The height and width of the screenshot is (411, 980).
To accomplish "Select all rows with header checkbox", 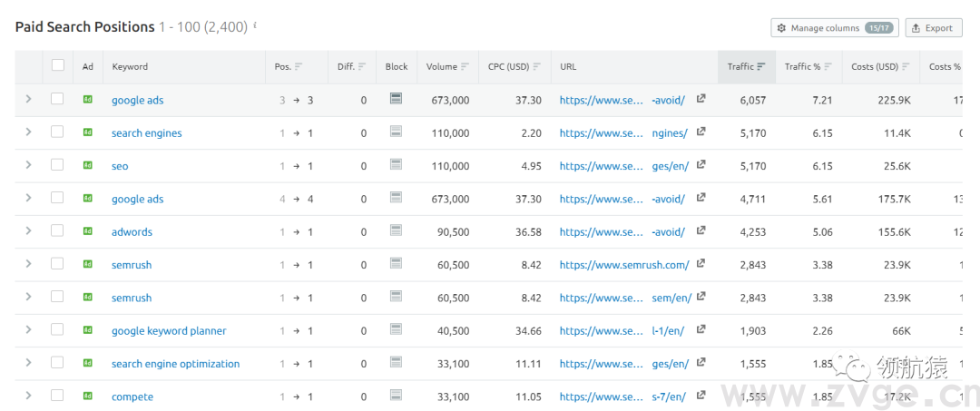I will (58, 65).
